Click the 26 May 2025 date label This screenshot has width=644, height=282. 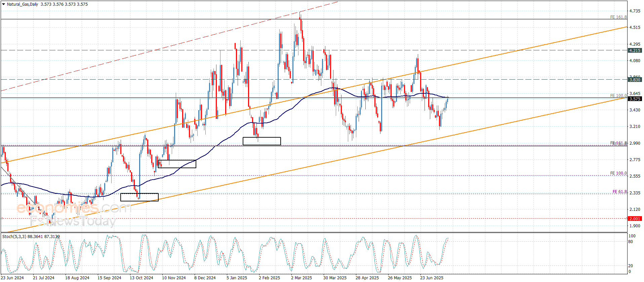[400, 278]
